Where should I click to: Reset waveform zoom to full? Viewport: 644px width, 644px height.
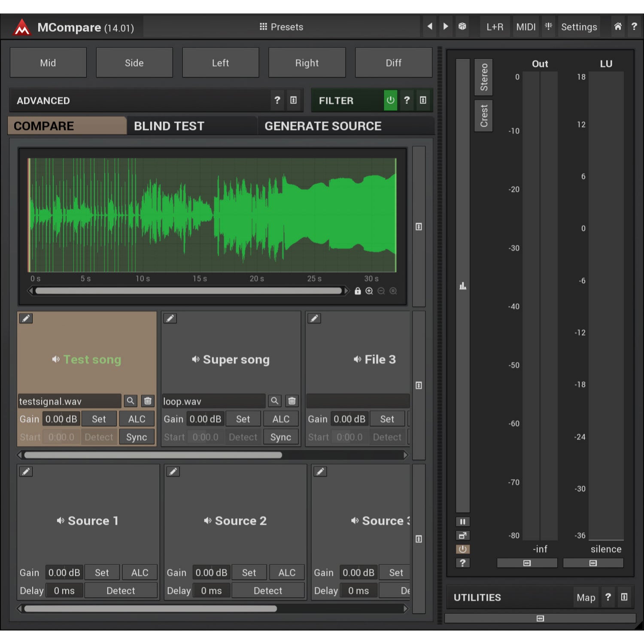(393, 291)
